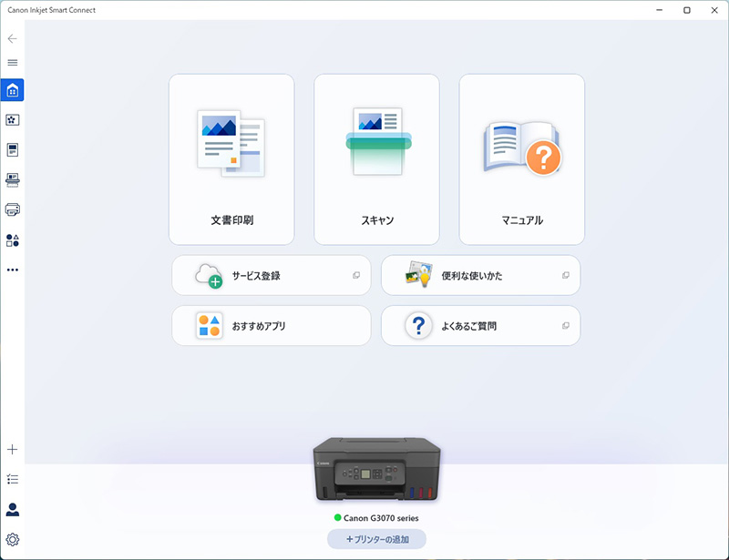Close the Canon Inkjet Smart Connect window

point(714,10)
